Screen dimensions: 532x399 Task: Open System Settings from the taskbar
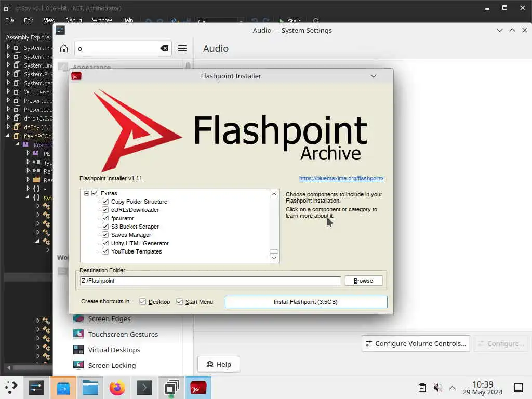click(36, 388)
